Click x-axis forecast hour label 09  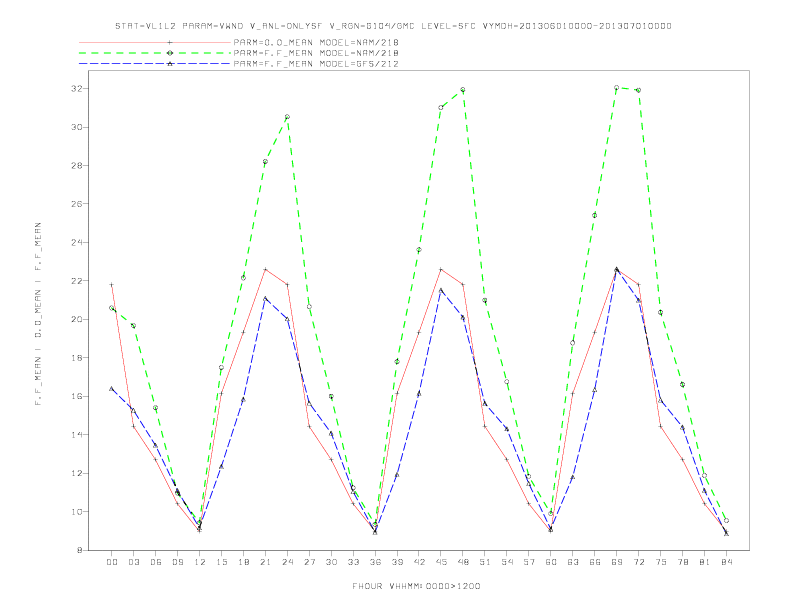(x=177, y=562)
